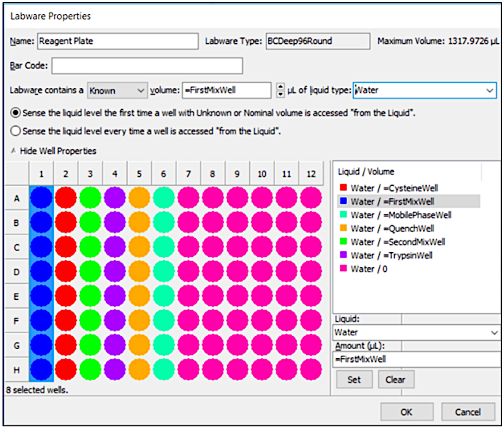Click teal well E6
The width and height of the screenshot is (504, 430).
point(164,296)
